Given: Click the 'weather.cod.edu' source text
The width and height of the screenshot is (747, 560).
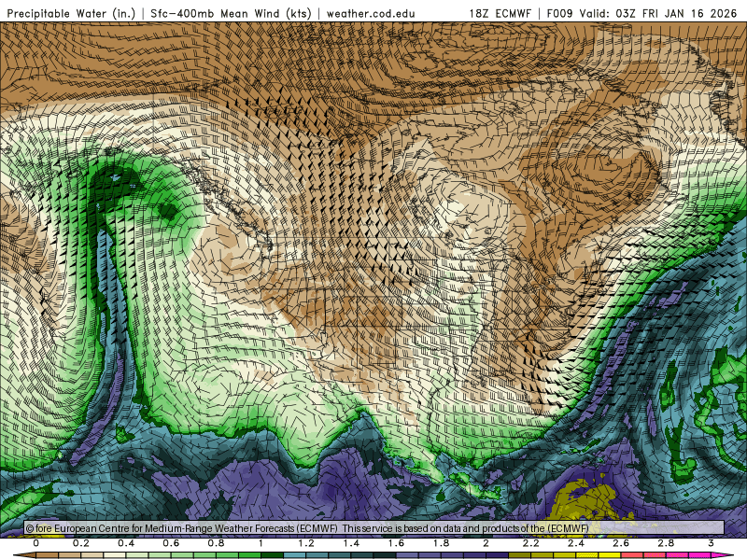Looking at the screenshot, I should coord(371,14).
